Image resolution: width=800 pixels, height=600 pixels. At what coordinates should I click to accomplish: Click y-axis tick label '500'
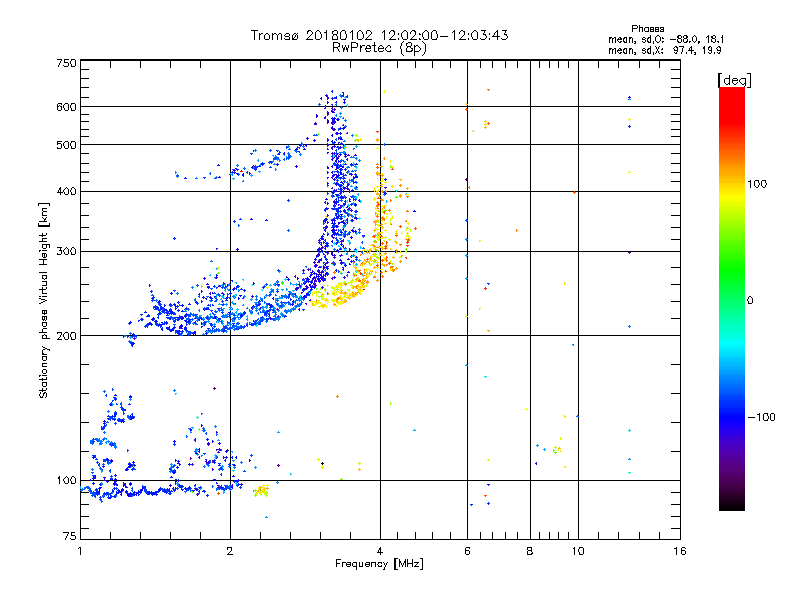click(66, 145)
